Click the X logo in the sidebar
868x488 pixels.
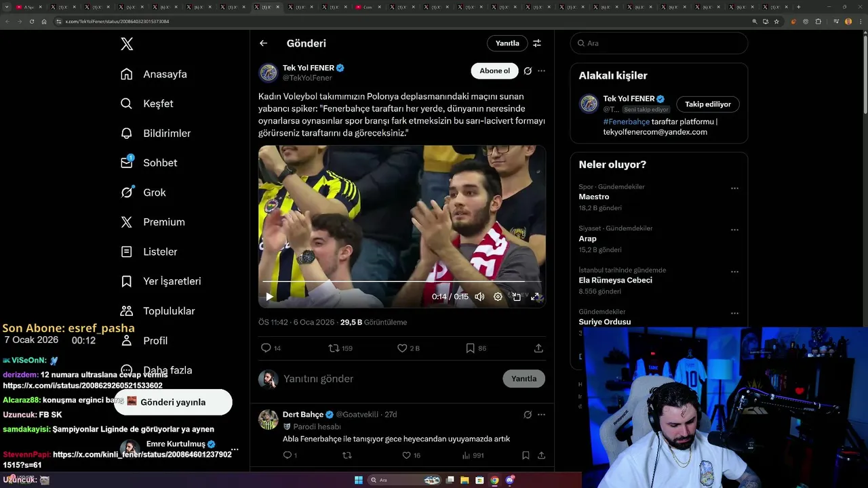point(127,44)
